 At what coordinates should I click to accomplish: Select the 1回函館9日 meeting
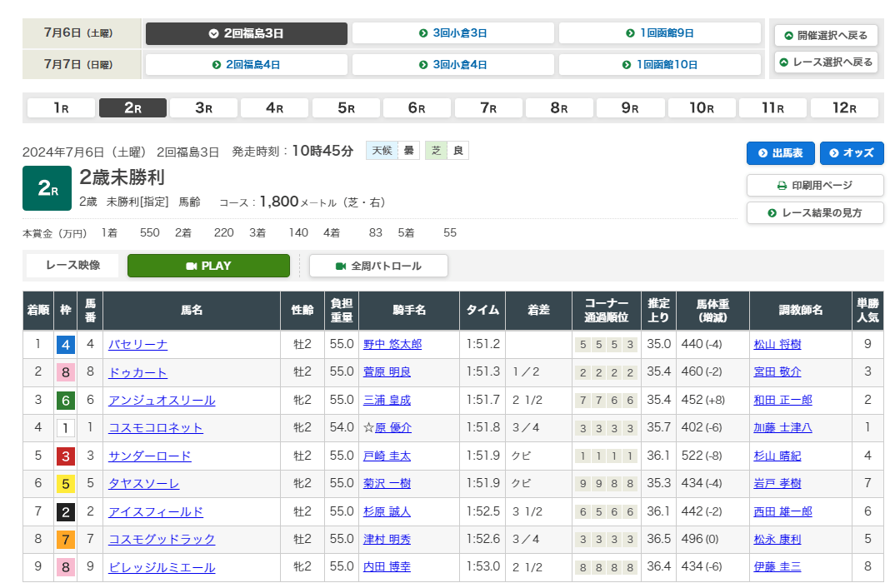[x=659, y=33]
